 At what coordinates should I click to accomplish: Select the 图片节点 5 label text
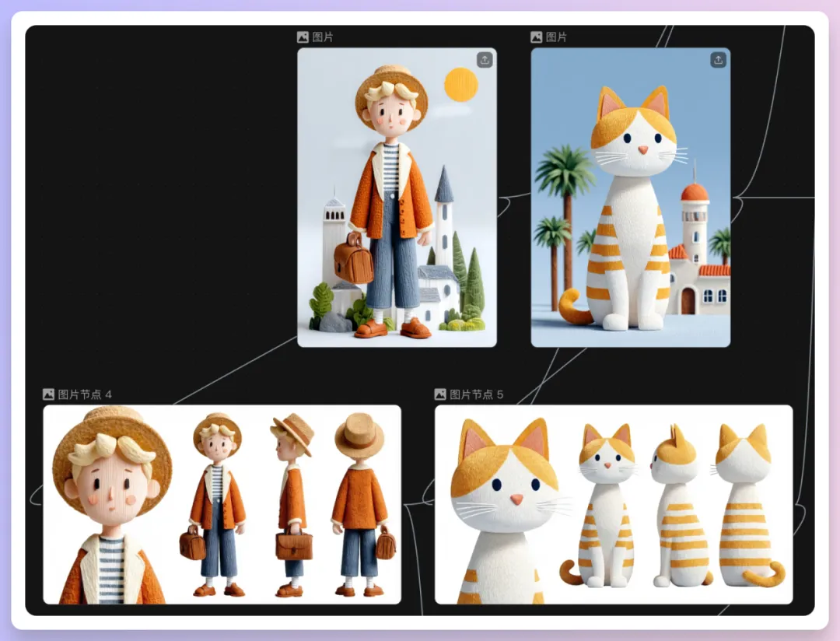click(x=476, y=394)
